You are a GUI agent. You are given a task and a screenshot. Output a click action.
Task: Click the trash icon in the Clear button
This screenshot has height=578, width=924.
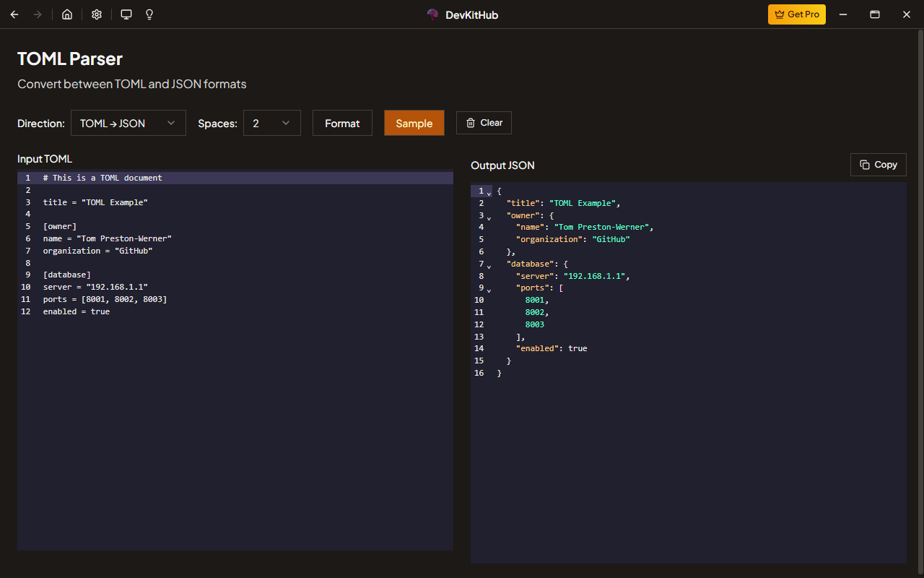[x=471, y=123]
